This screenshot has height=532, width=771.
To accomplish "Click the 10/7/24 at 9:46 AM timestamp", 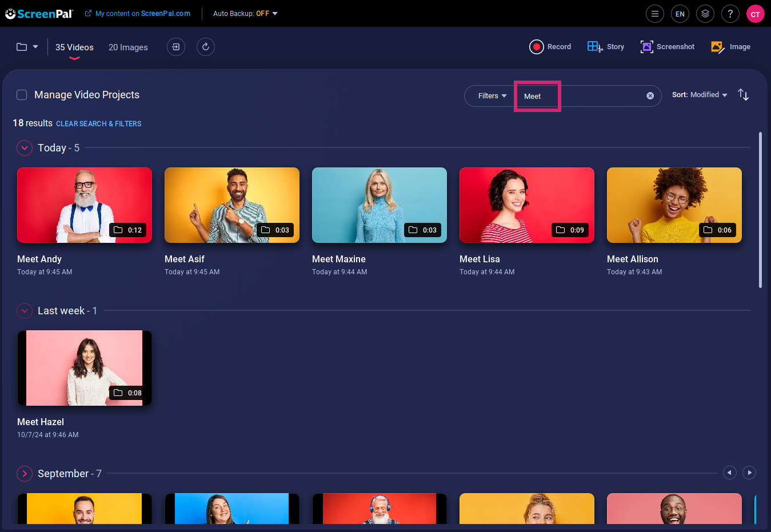I will 48,435.
